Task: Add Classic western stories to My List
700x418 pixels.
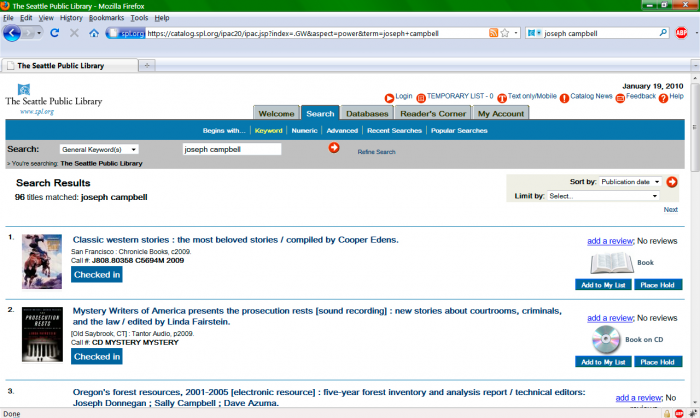Action: 603,285
